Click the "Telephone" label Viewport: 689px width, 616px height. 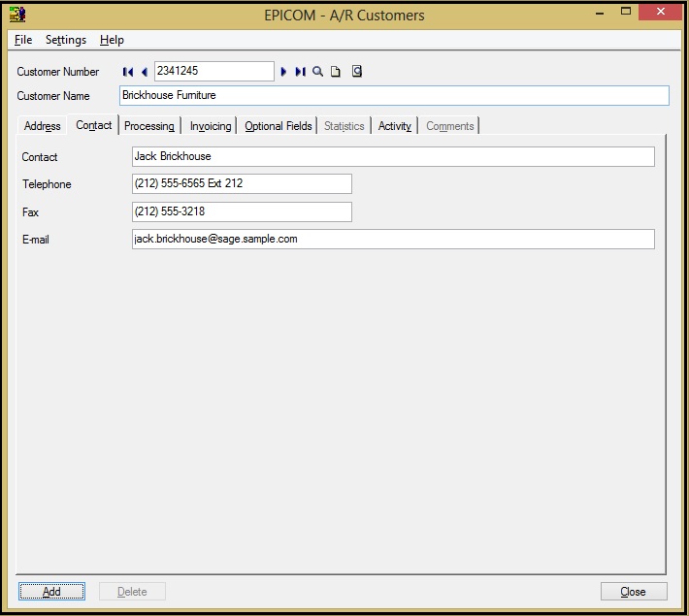point(47,184)
